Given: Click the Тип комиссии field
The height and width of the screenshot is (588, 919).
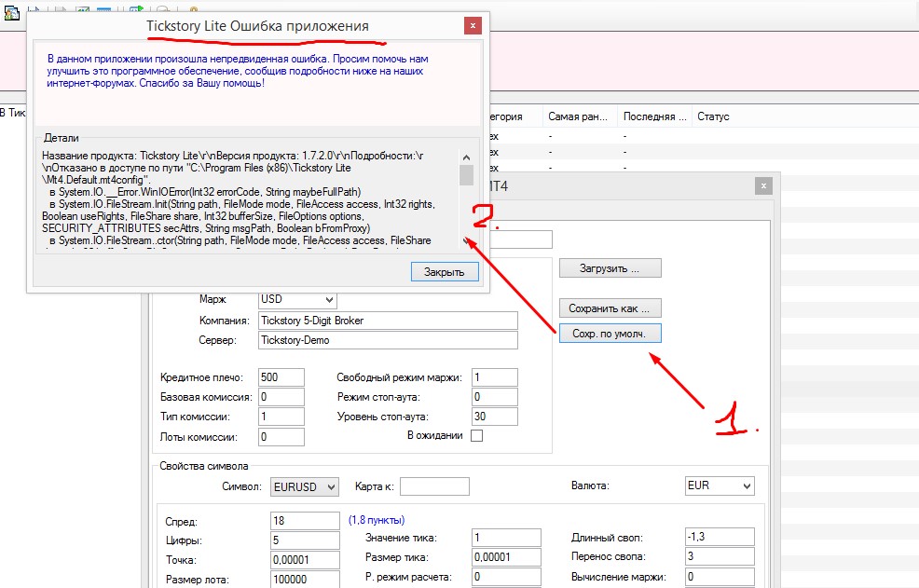Looking at the screenshot, I should [281, 417].
